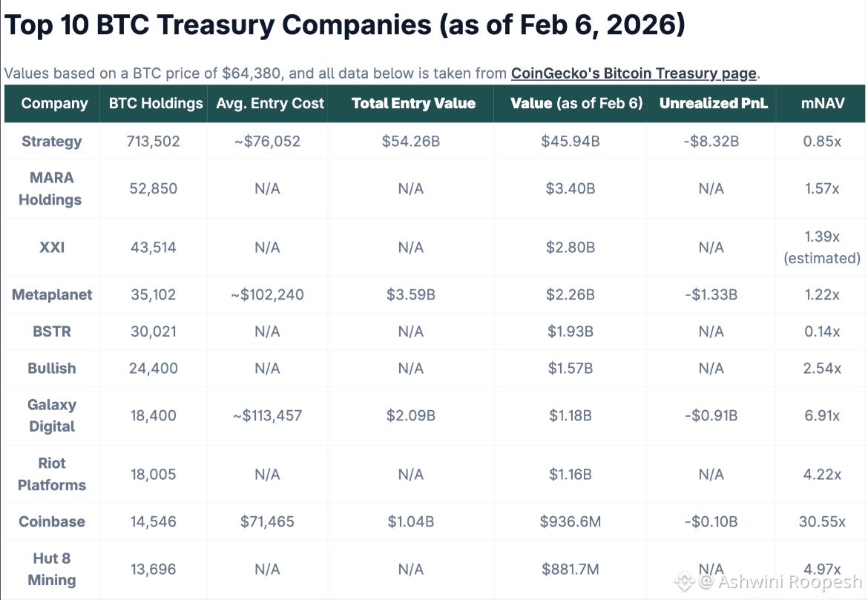Select the Bullish company name cell
This screenshot has width=868, height=600.
point(51,369)
